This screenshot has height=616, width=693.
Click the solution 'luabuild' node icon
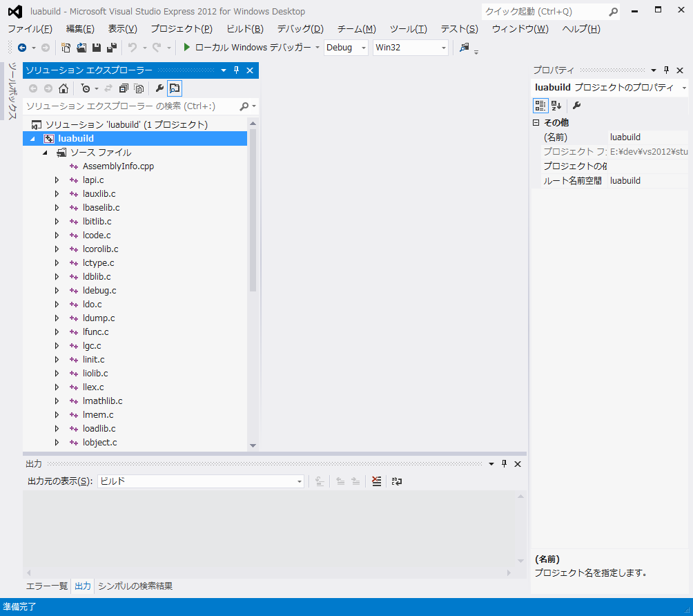37,125
